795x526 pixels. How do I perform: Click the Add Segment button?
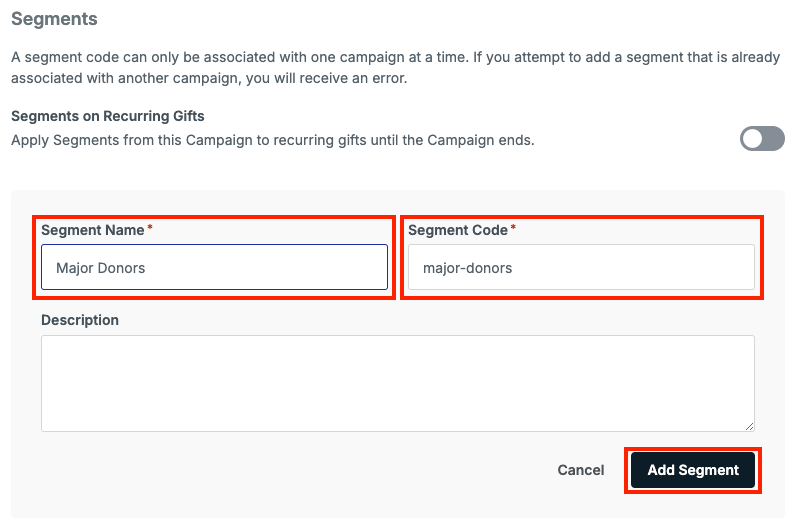[x=693, y=470]
